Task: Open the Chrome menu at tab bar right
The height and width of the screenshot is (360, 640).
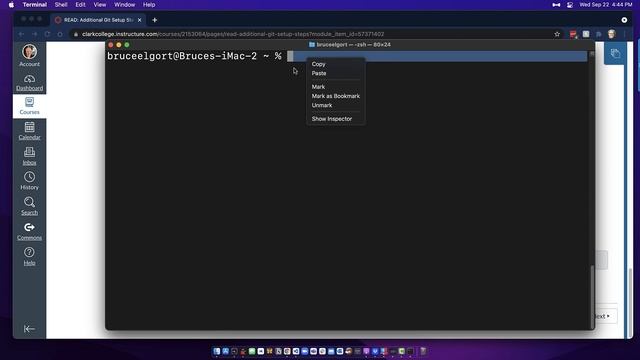Action: click(624, 20)
